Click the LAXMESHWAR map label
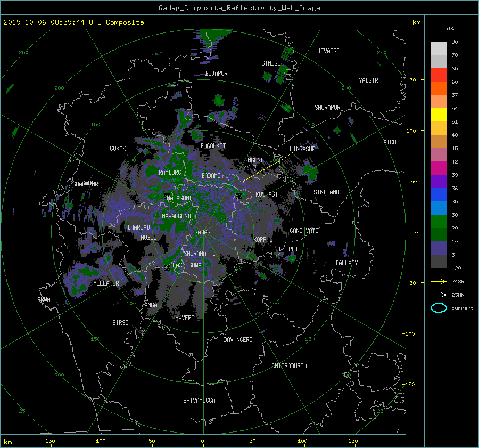 (188, 265)
